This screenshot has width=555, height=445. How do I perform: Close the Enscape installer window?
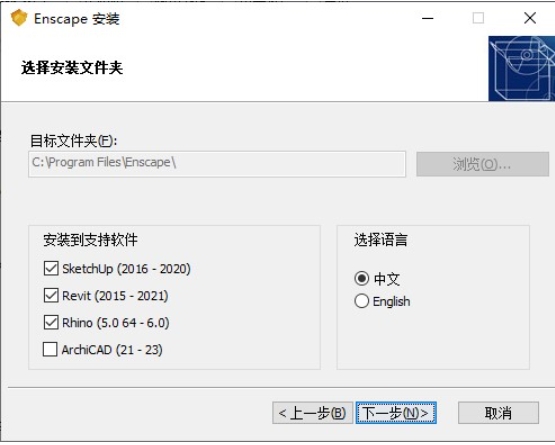(530, 18)
